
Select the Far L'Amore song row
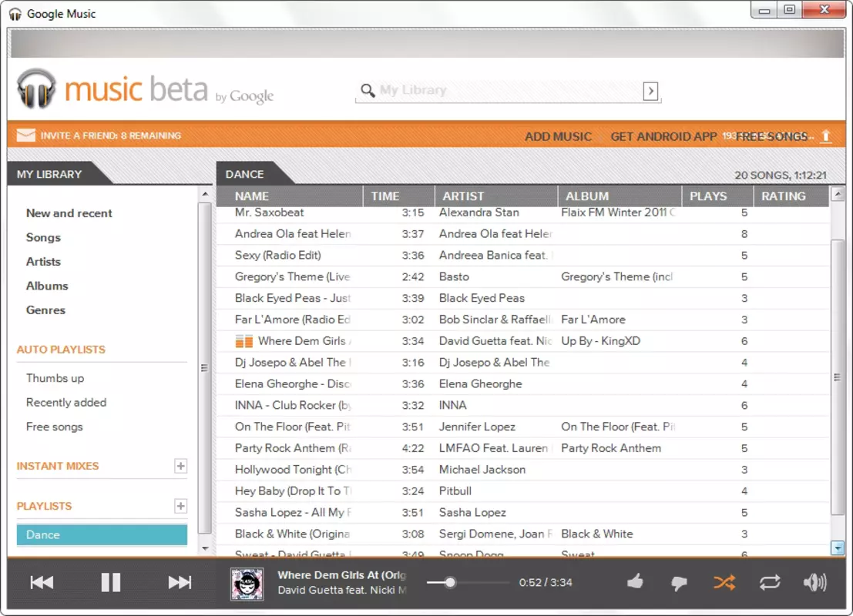click(x=523, y=320)
